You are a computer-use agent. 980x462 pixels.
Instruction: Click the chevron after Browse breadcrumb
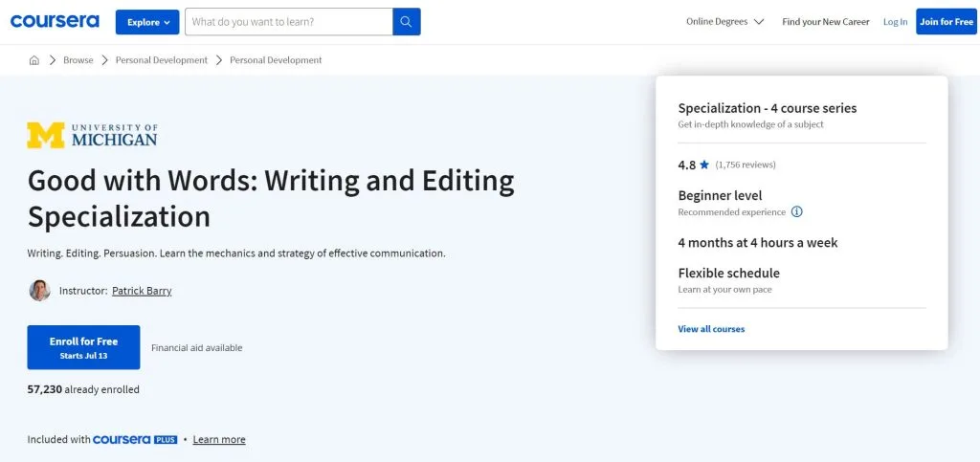(104, 60)
